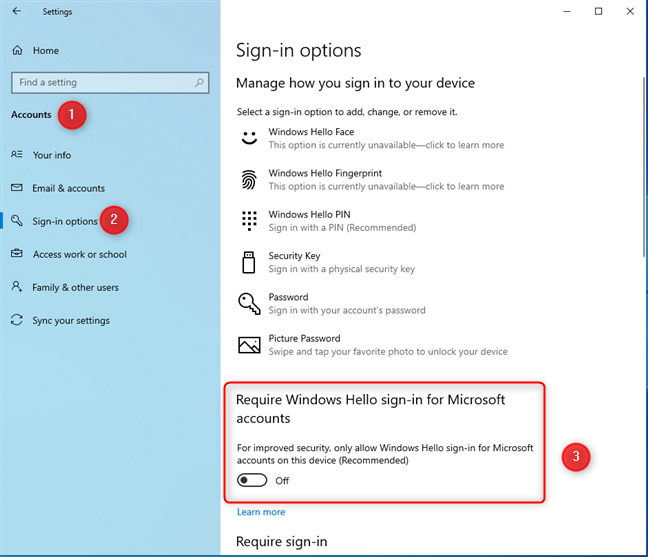Focus the Find a setting search box
The height and width of the screenshot is (557, 648).
pos(110,82)
